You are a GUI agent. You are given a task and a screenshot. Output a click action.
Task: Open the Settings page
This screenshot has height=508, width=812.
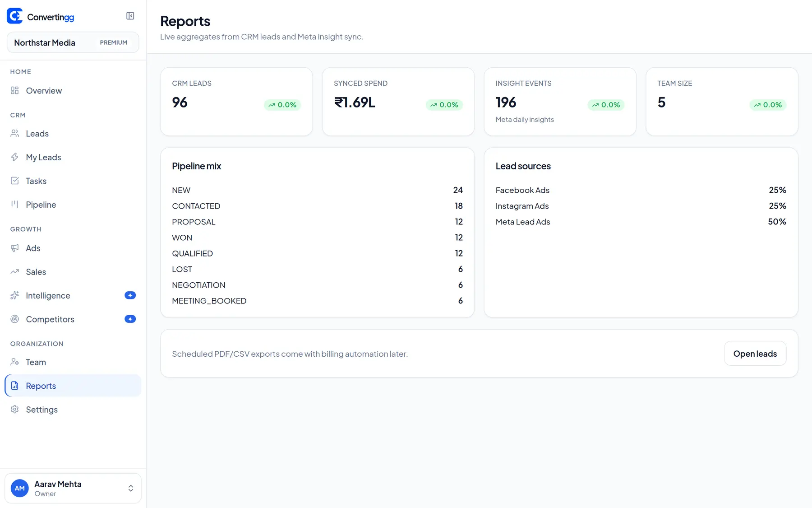pos(73,410)
